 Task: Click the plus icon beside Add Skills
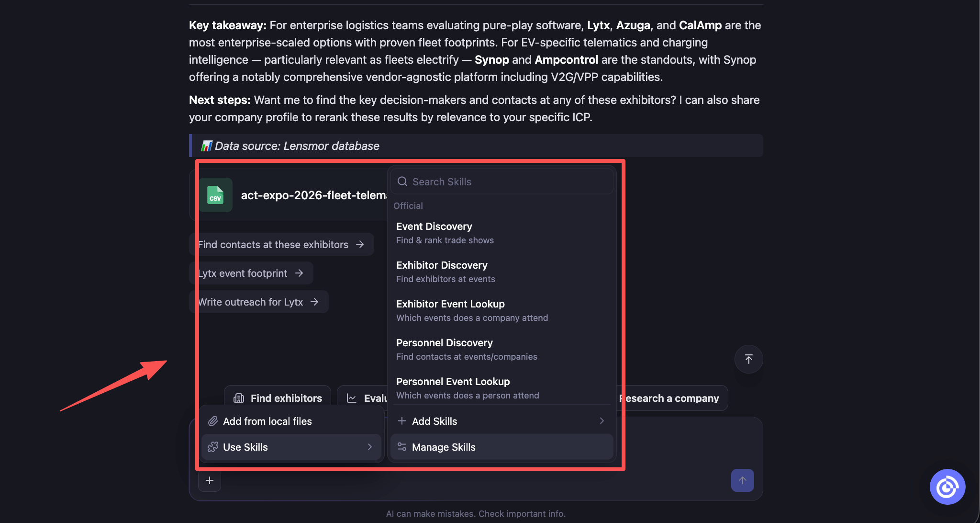402,421
